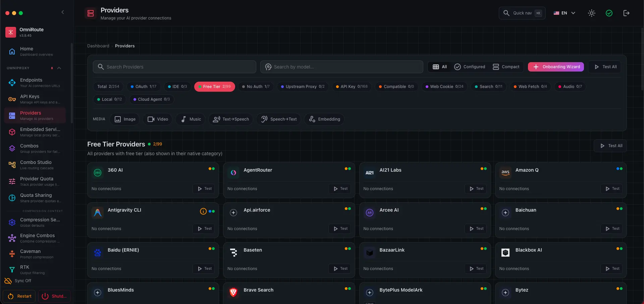Select the Upstream Proxy 0/2 filter
Viewport: 644px width, 304px height.
pos(303,87)
